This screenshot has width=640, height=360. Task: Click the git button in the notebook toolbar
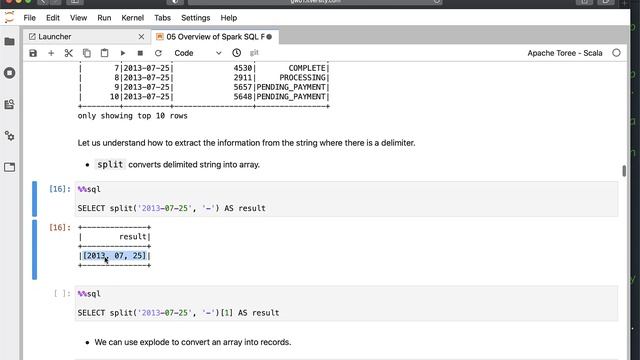(254, 53)
